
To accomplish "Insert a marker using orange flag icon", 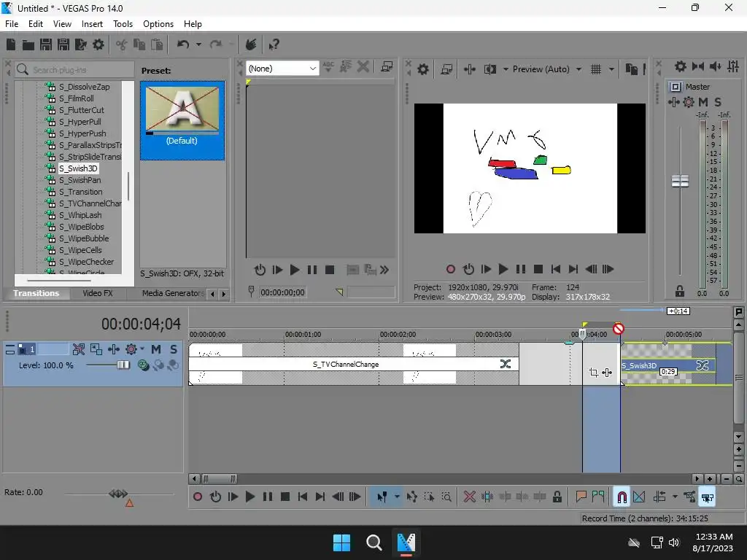I will click(x=581, y=497).
